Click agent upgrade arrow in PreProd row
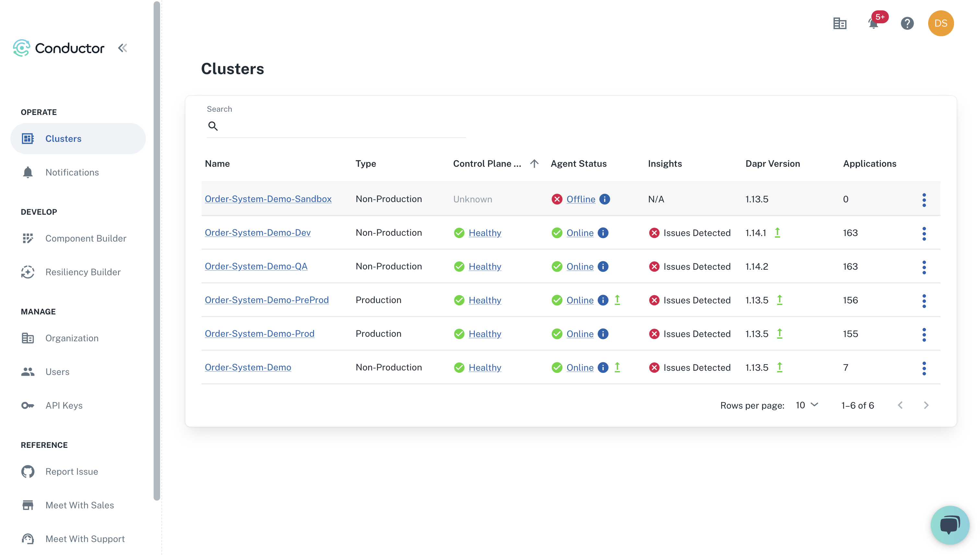The width and height of the screenshot is (980, 555). [x=617, y=300]
